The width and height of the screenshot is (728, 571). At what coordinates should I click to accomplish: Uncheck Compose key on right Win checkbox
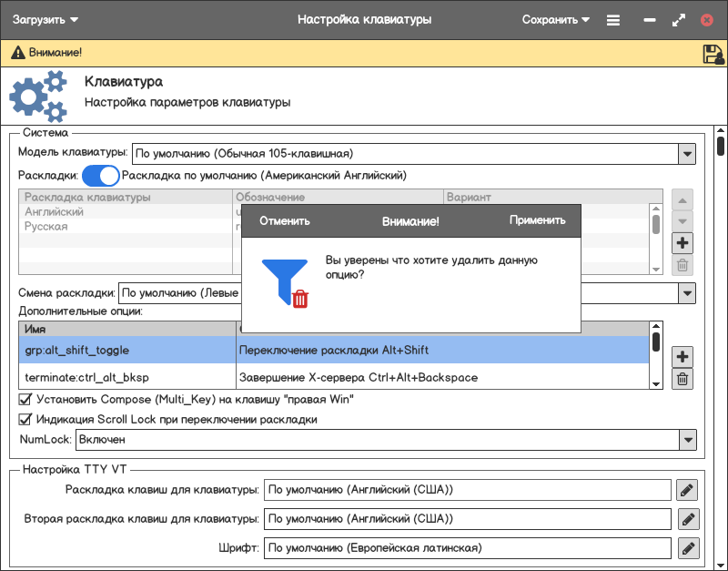click(25, 399)
